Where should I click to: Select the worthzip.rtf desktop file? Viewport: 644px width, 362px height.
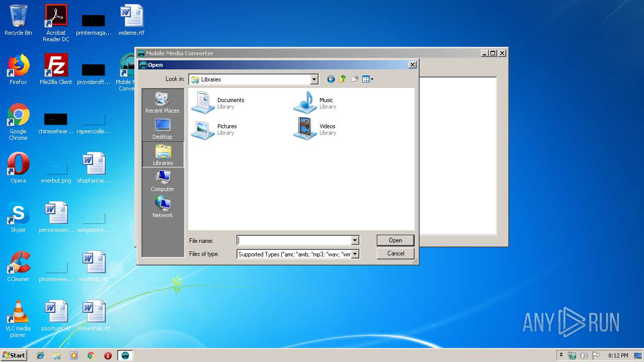[x=94, y=266]
